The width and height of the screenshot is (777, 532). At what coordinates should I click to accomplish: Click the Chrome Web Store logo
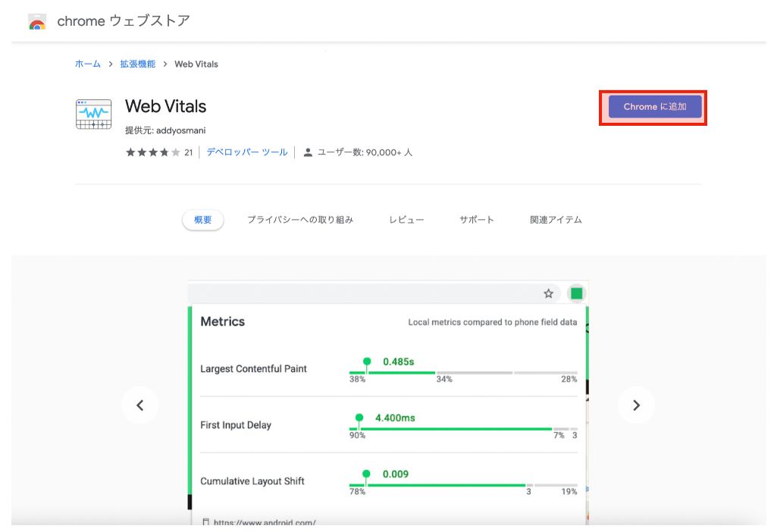click(x=36, y=21)
